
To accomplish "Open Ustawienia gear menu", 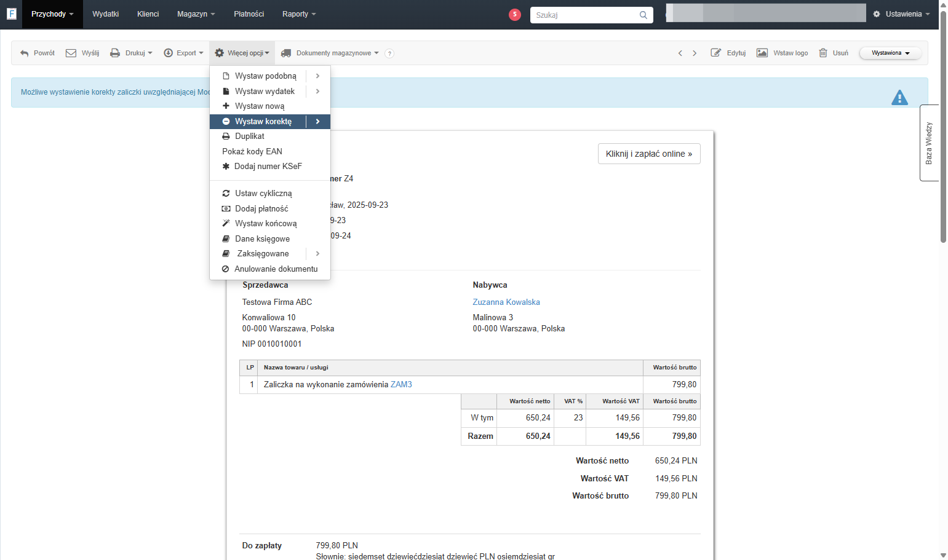I will (x=901, y=14).
